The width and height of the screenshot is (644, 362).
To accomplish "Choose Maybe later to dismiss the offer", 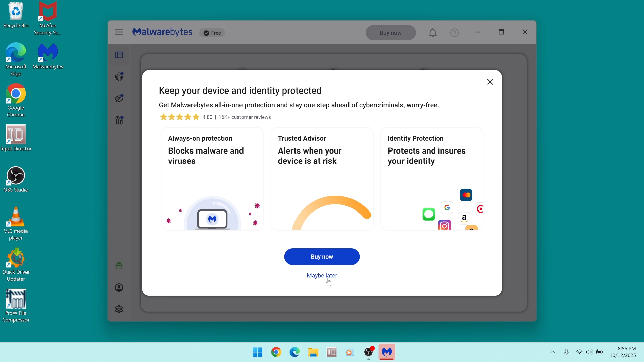I will (322, 275).
